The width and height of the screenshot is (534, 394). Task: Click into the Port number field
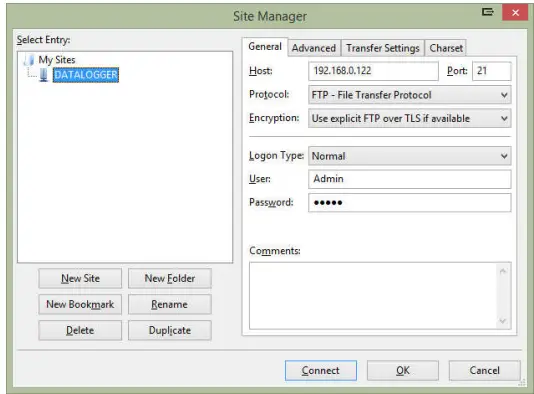[x=491, y=71]
